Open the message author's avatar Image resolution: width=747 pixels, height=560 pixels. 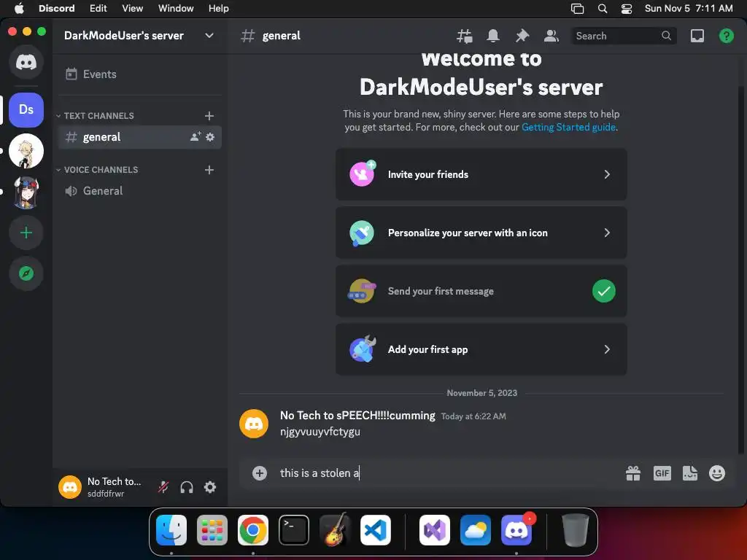(253, 424)
